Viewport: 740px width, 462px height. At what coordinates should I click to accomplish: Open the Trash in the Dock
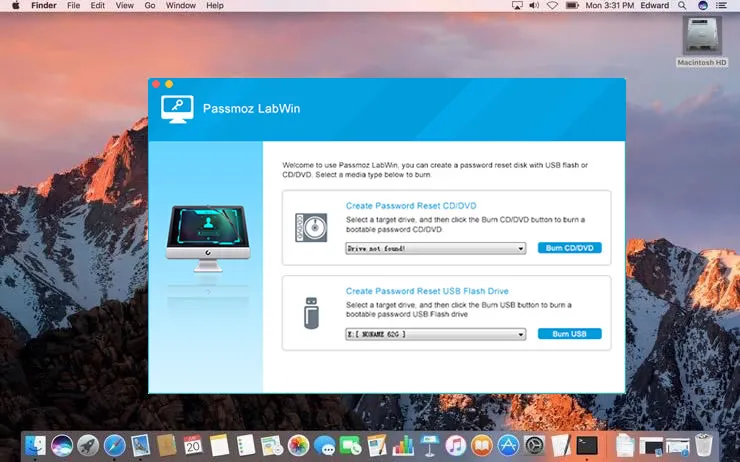point(704,445)
